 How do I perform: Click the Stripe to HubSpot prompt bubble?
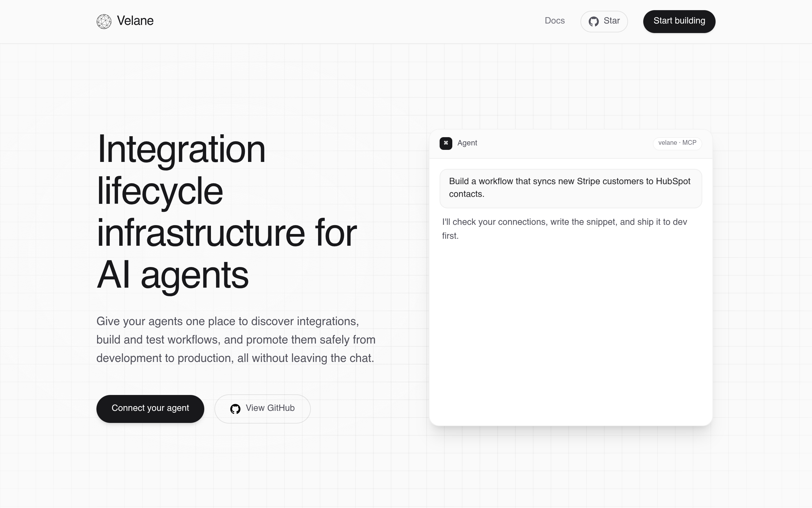(571, 189)
